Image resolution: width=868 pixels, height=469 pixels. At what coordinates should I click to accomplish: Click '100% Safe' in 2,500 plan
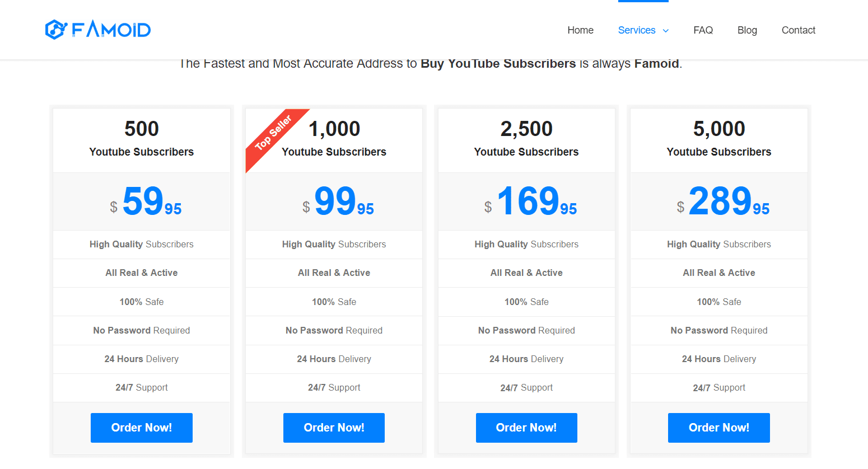pos(526,302)
